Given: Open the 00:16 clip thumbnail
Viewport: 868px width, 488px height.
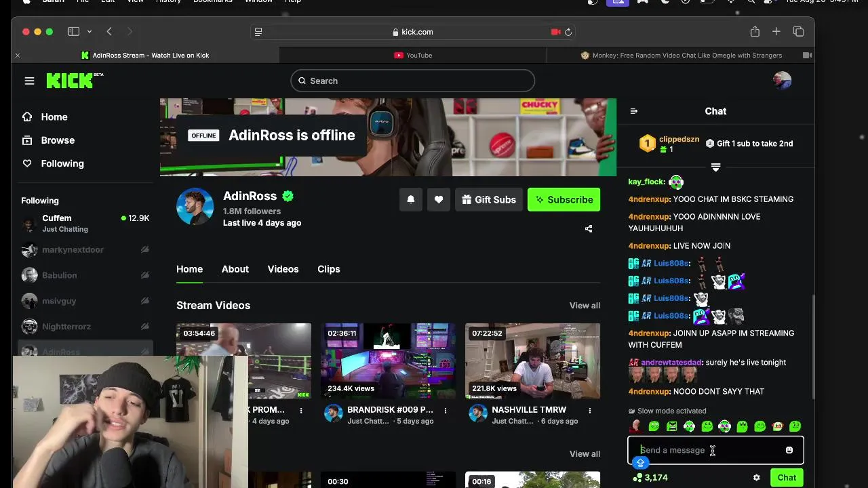Looking at the screenshot, I should pos(532,480).
